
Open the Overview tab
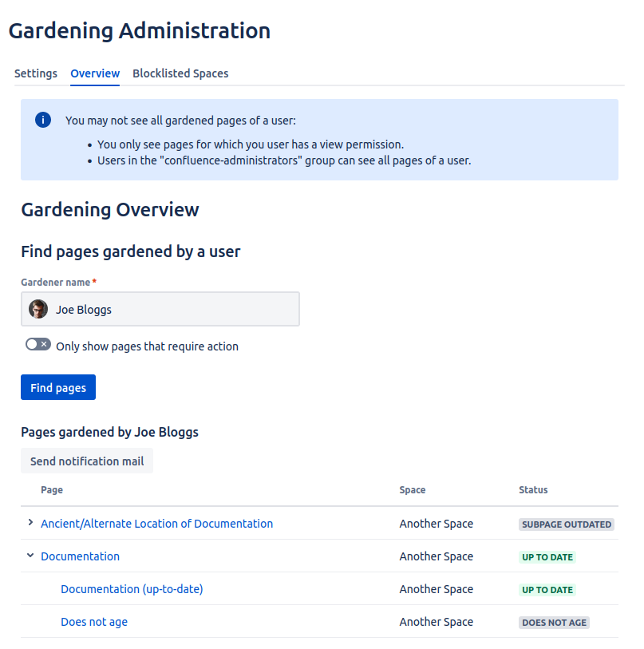click(95, 73)
